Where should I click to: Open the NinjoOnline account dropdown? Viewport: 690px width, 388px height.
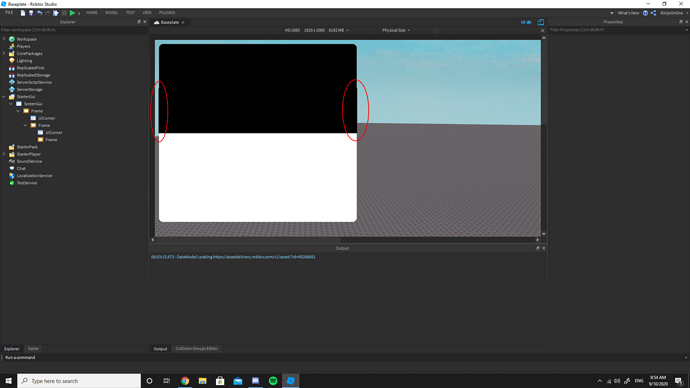click(x=674, y=13)
